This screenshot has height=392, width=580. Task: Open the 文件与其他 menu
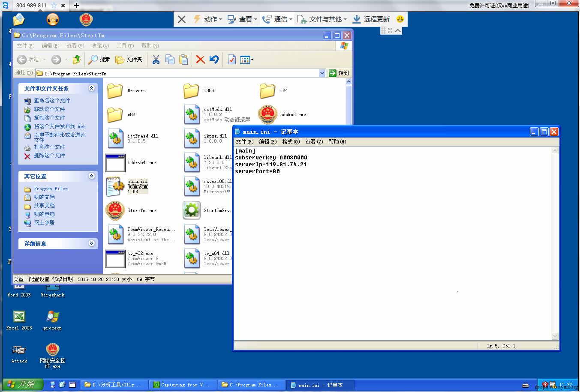click(322, 19)
